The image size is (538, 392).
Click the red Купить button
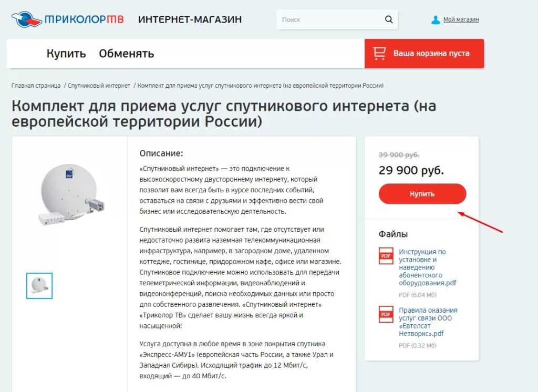pyautogui.click(x=422, y=194)
